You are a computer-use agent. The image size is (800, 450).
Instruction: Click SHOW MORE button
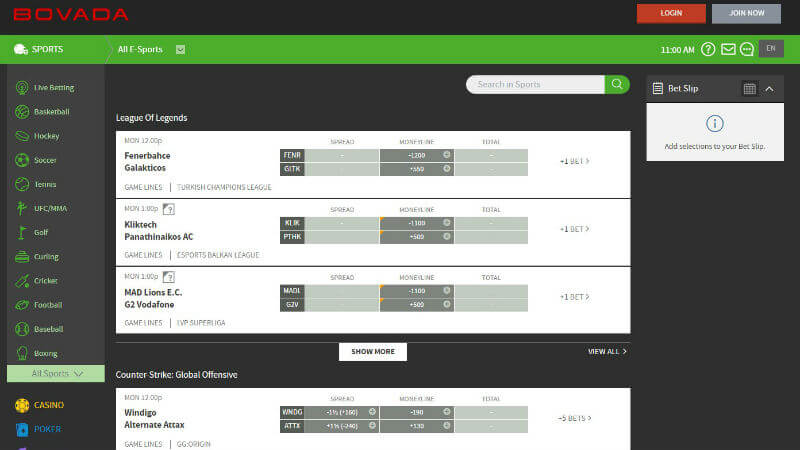373,352
